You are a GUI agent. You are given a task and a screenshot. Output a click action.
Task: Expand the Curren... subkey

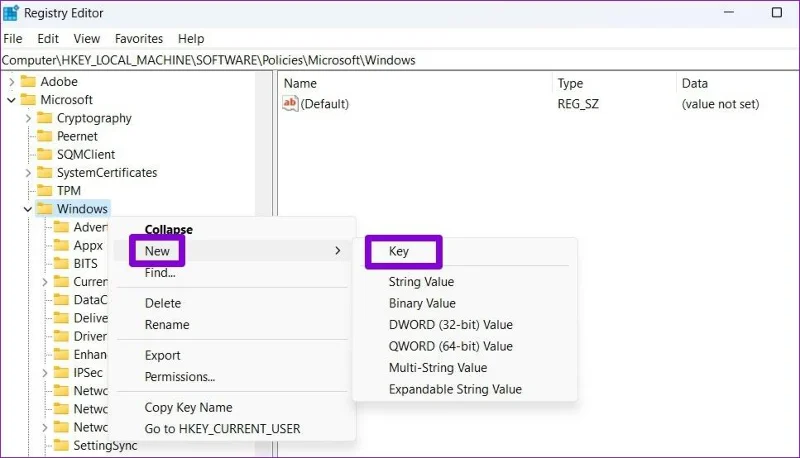(45, 282)
